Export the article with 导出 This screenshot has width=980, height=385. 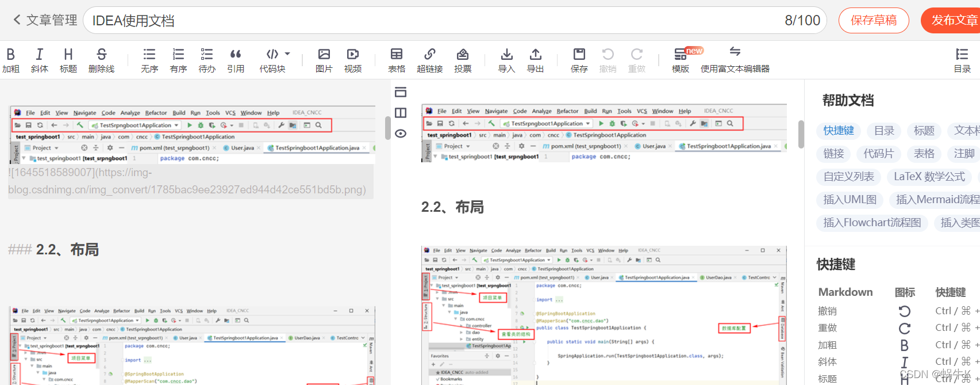pos(535,60)
